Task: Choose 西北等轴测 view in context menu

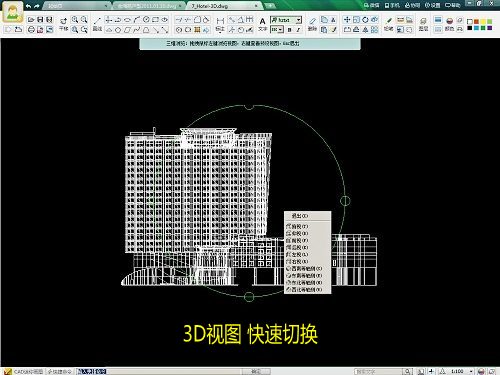Action: pyautogui.click(x=308, y=290)
